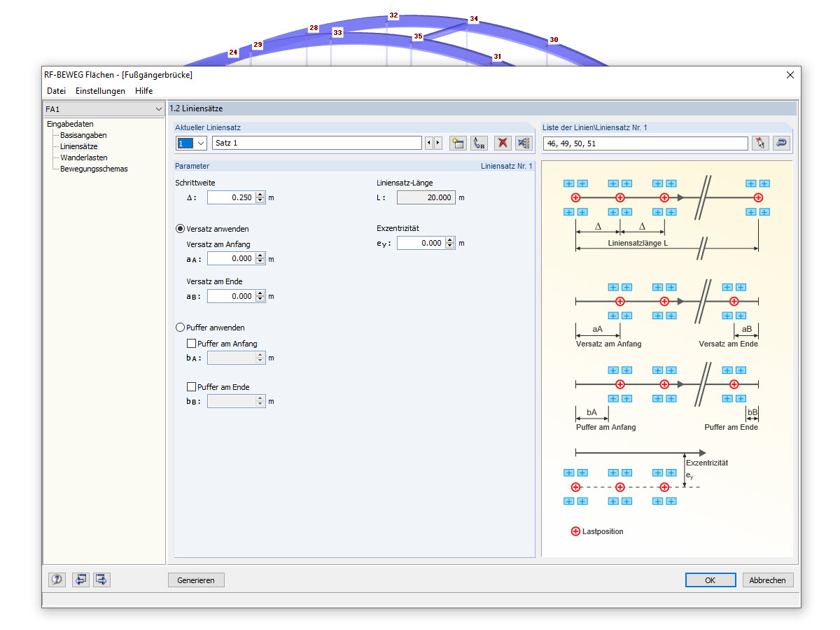Click the Liniensatz-Länge 20.000 field
Image resolution: width=840 pixels, height=630 pixels.
tap(426, 197)
